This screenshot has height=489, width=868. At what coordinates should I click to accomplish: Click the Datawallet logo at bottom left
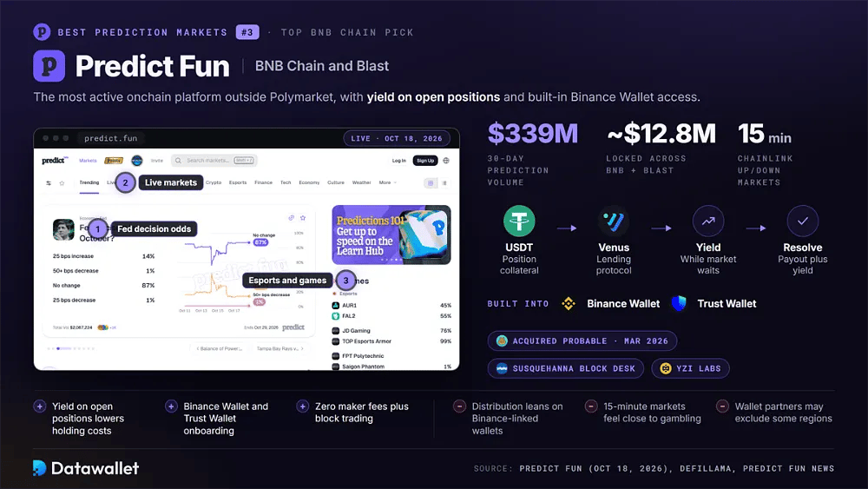point(86,468)
